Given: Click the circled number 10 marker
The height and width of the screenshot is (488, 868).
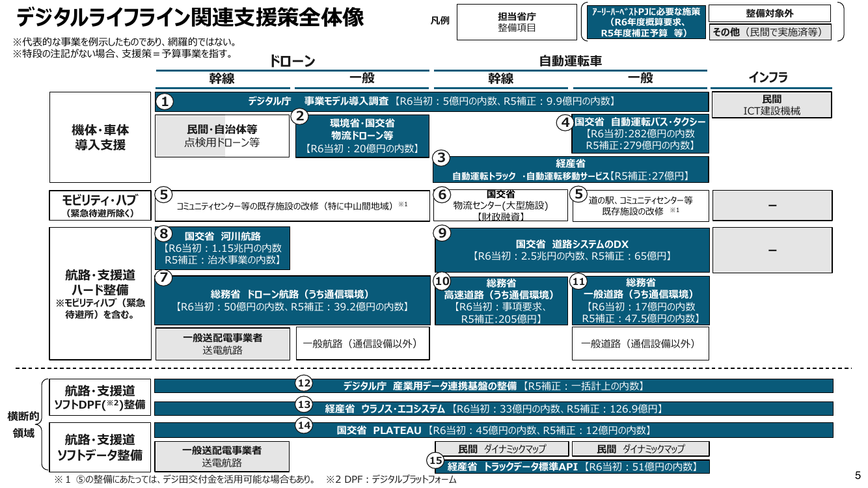Looking at the screenshot, I should click(442, 280).
